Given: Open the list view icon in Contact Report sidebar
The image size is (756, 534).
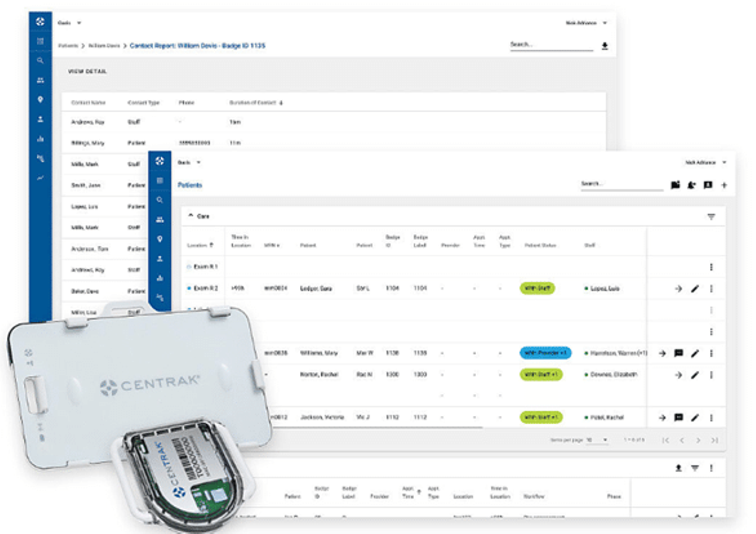Looking at the screenshot, I should click(40, 41).
